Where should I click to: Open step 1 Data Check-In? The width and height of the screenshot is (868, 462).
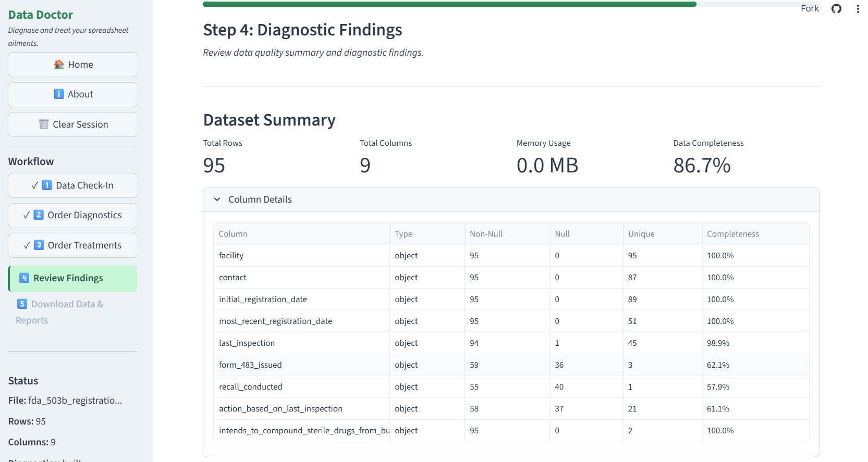[x=72, y=185]
